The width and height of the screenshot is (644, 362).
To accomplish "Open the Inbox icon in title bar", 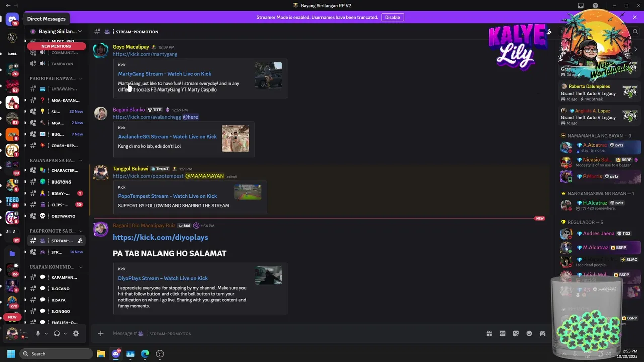I will point(581,6).
